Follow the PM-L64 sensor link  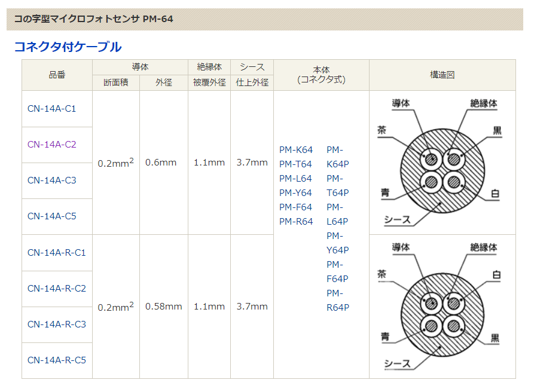[x=295, y=178]
